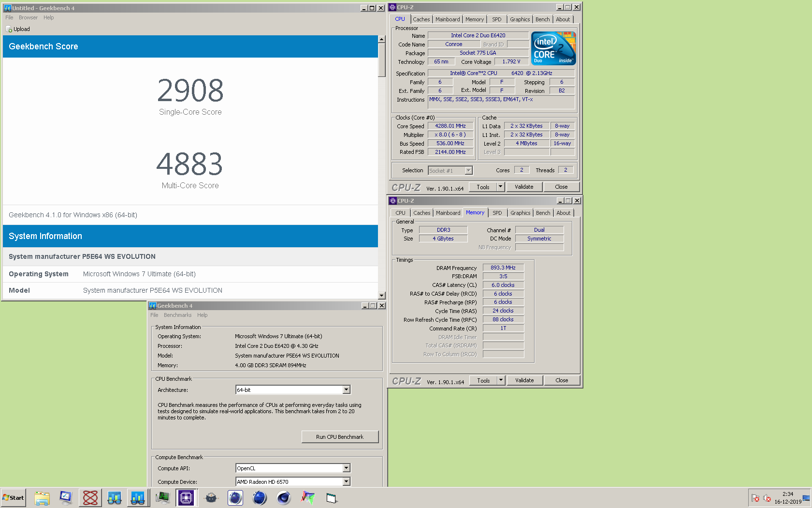The width and height of the screenshot is (812, 508).
Task: Switch to CPU tab in CPU-Z memory window
Action: 400,213
